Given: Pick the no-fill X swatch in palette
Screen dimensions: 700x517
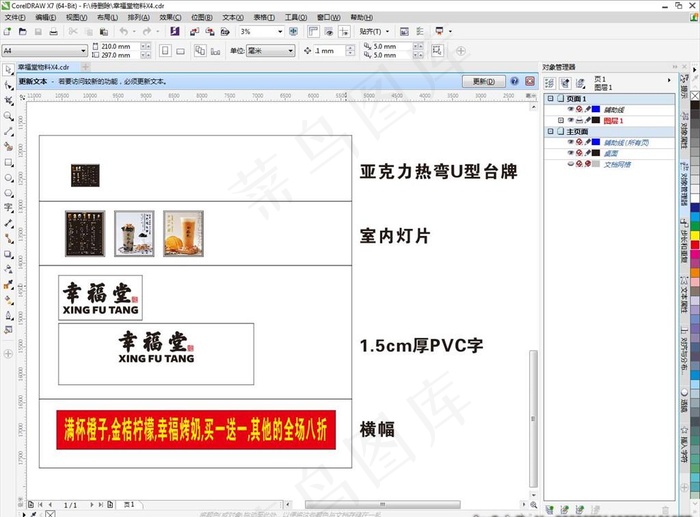Looking at the screenshot, I should pos(695,95).
